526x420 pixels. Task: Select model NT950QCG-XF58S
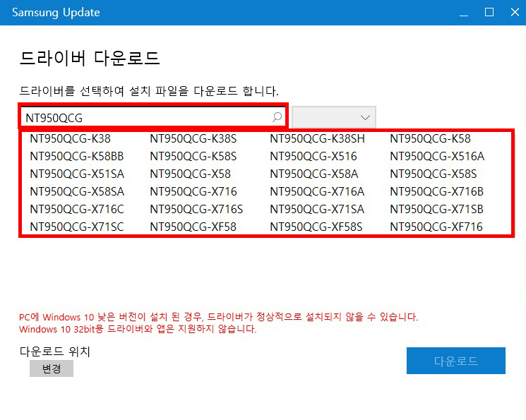pos(316,227)
